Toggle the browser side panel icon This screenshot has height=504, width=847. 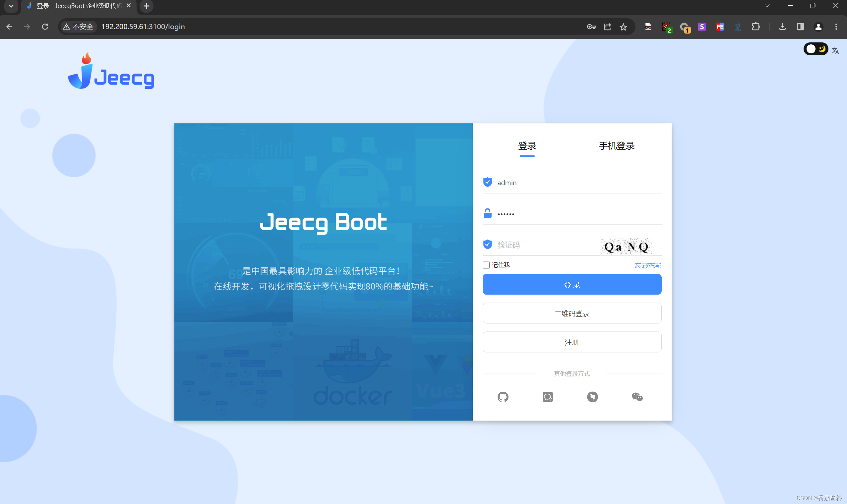click(x=800, y=27)
